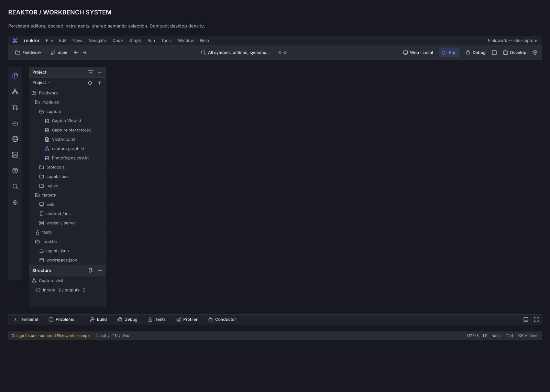Open the Conductor tab
Screen dimensions: 550x392
pyautogui.click(x=222, y=319)
